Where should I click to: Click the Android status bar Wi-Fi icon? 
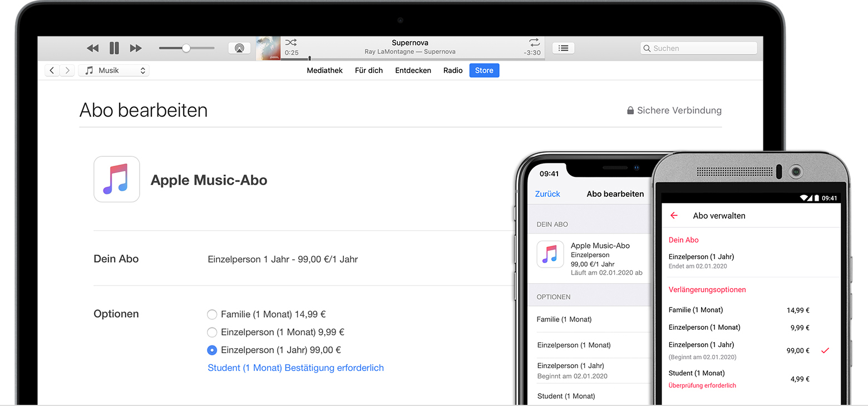click(804, 198)
